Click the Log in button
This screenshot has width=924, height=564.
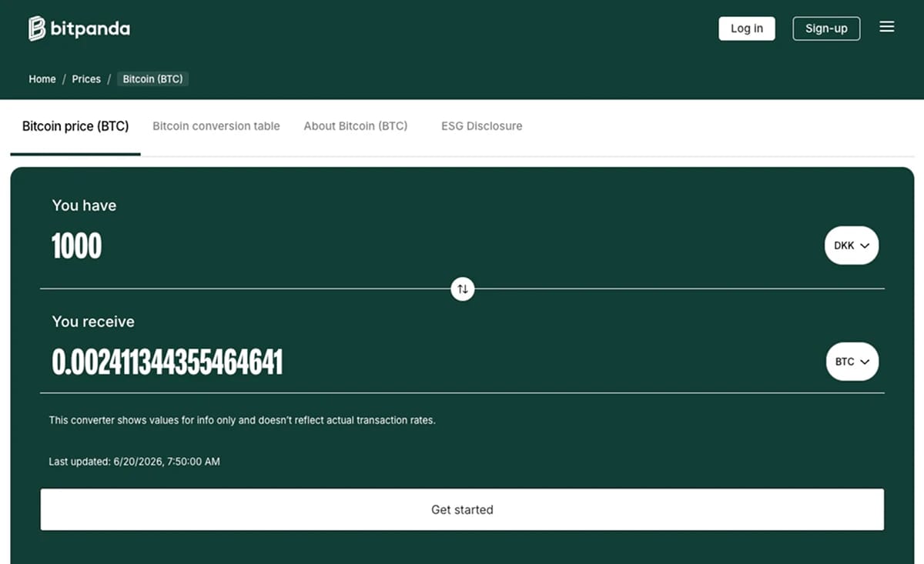[747, 28]
